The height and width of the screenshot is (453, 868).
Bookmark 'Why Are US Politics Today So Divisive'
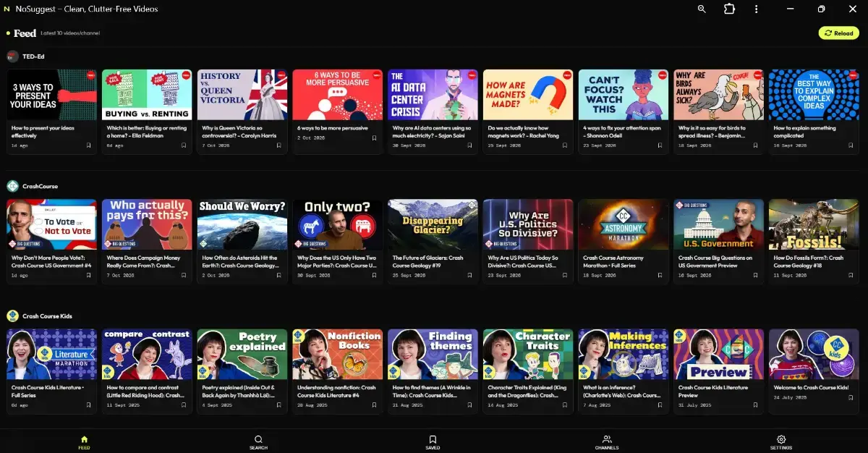pyautogui.click(x=565, y=276)
